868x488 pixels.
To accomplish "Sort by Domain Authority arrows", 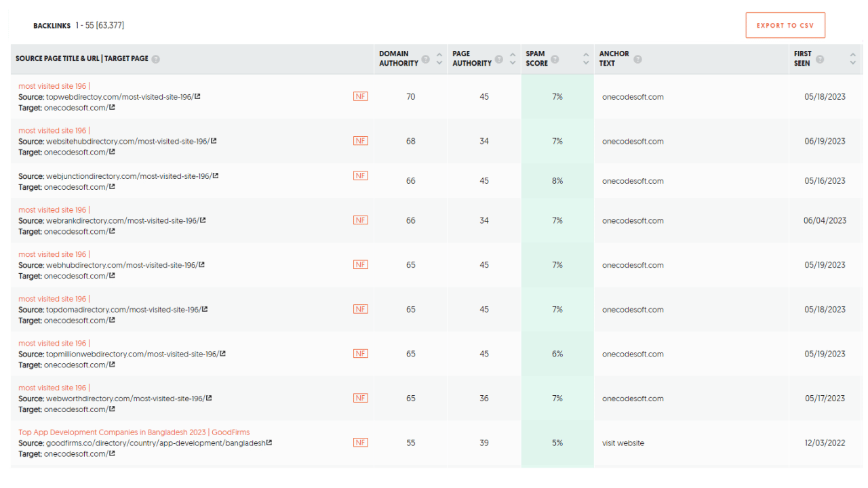I will 439,59.
